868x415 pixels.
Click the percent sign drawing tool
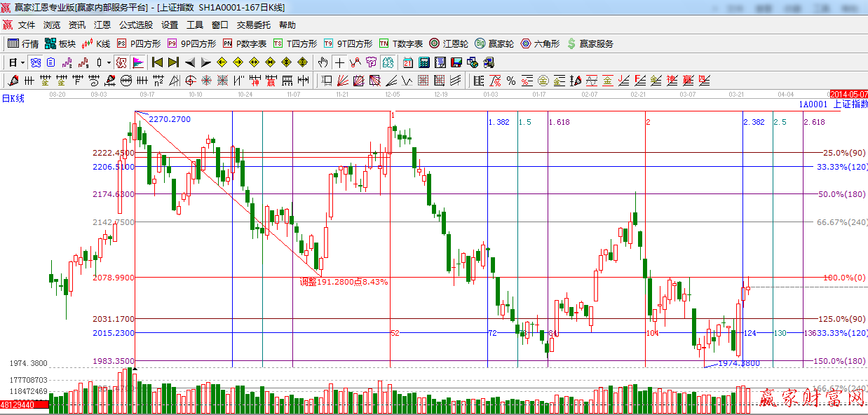(x=511, y=81)
